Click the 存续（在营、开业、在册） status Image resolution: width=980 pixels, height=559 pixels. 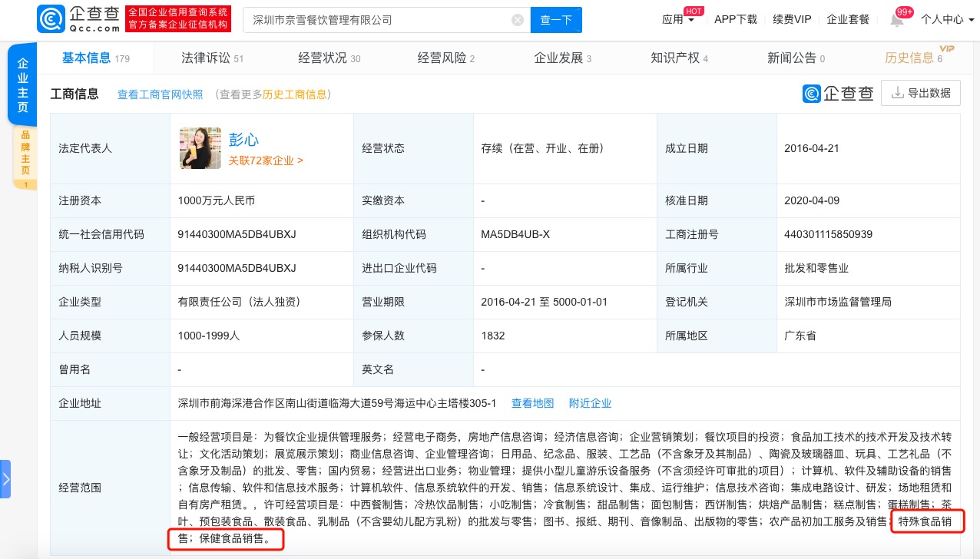545,148
